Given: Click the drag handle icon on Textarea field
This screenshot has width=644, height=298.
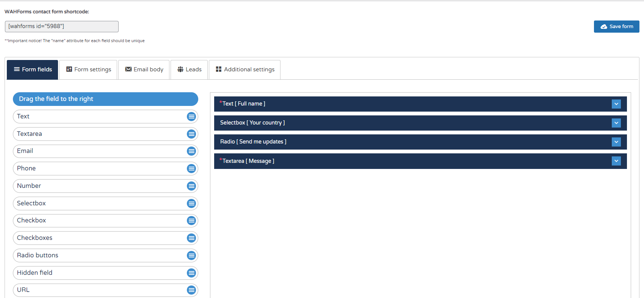Looking at the screenshot, I should 191,134.
